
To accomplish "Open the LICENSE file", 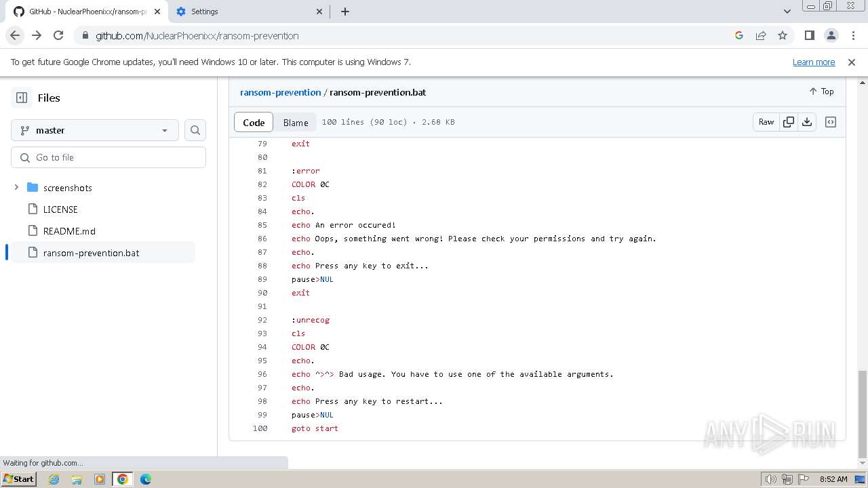I will (x=60, y=209).
